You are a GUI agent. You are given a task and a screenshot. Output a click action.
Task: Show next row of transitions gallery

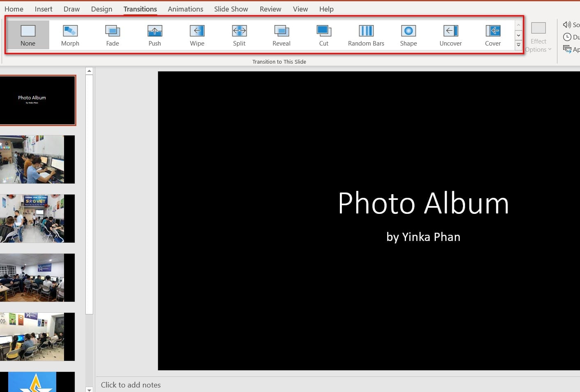(x=518, y=35)
